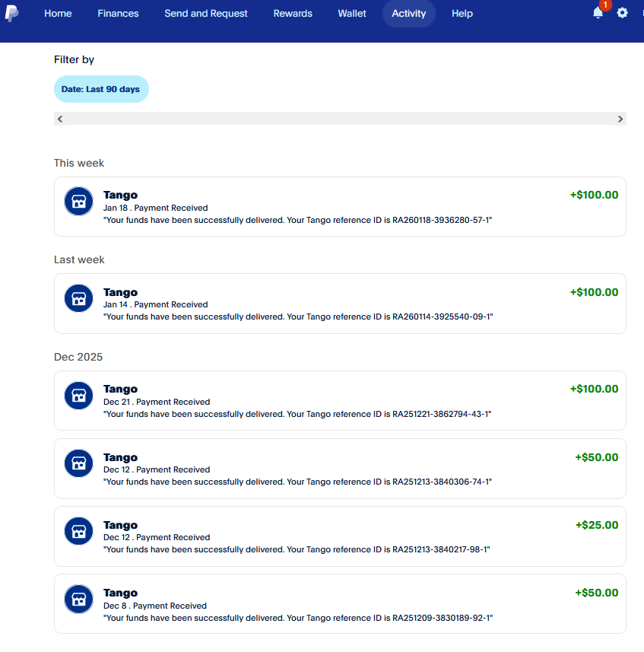Open the Finances menu
This screenshot has height=652, width=644.
coord(118,13)
